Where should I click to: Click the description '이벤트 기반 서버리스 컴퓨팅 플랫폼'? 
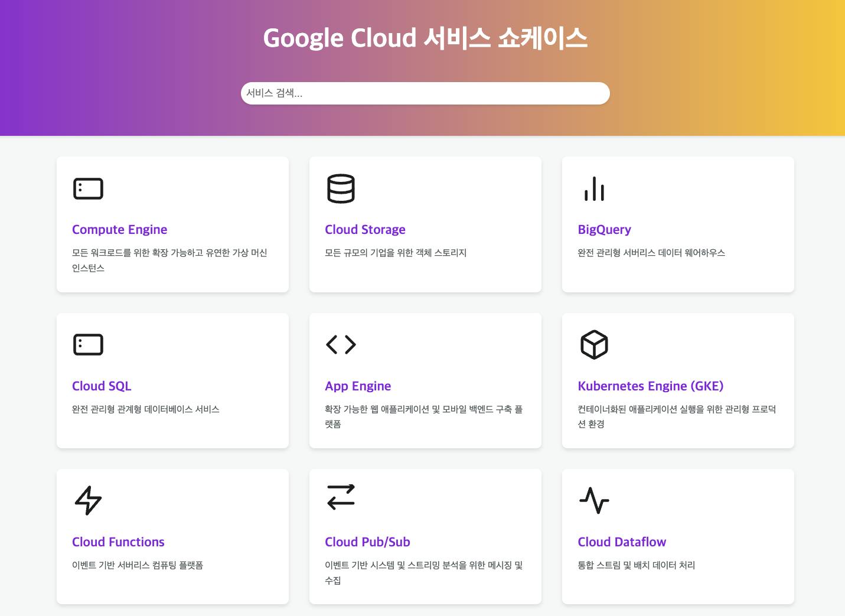(138, 565)
